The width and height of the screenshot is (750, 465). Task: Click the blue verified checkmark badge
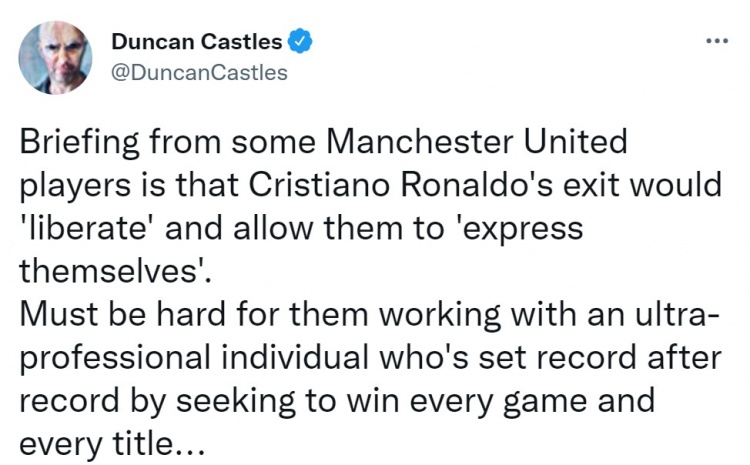click(300, 41)
